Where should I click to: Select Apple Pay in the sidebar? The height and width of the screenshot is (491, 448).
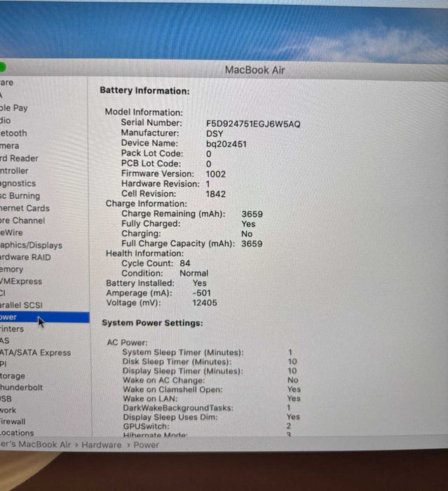pos(14,108)
